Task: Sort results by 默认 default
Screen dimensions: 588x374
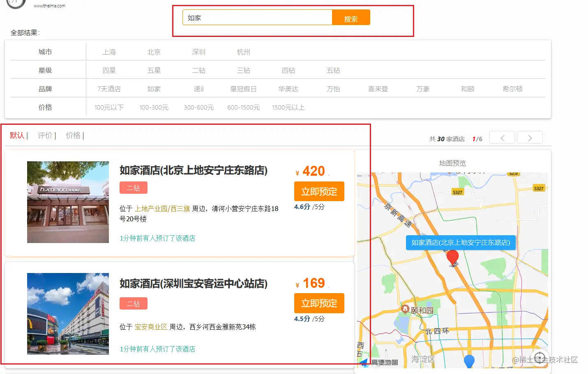Action: tap(17, 135)
